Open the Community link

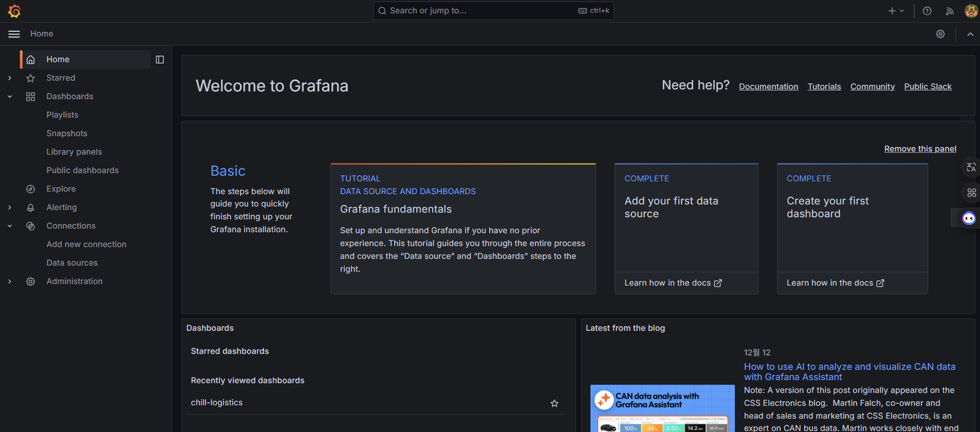(873, 86)
